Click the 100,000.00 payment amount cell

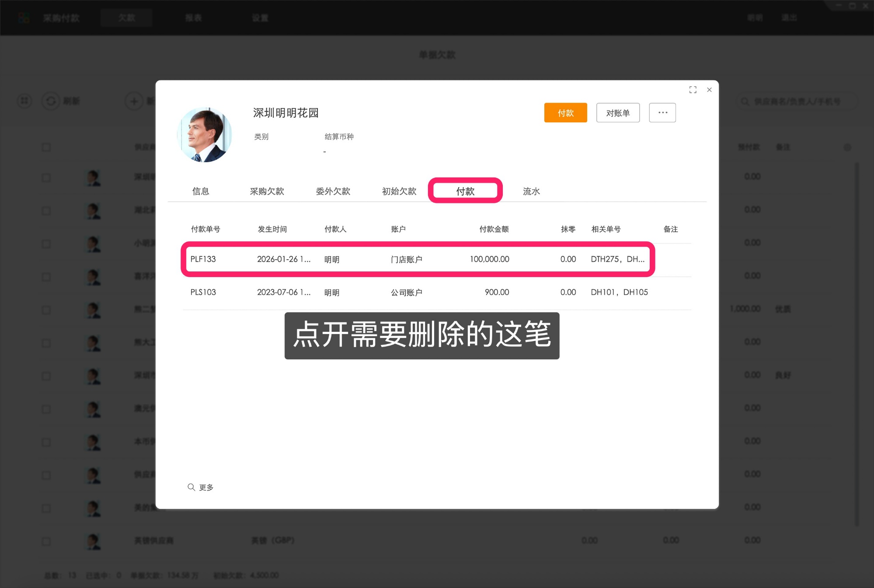click(x=489, y=259)
